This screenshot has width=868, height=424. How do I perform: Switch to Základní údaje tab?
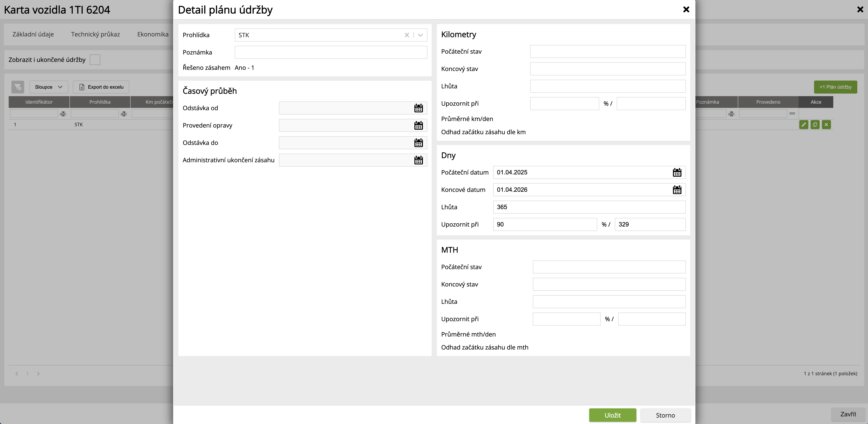click(33, 34)
